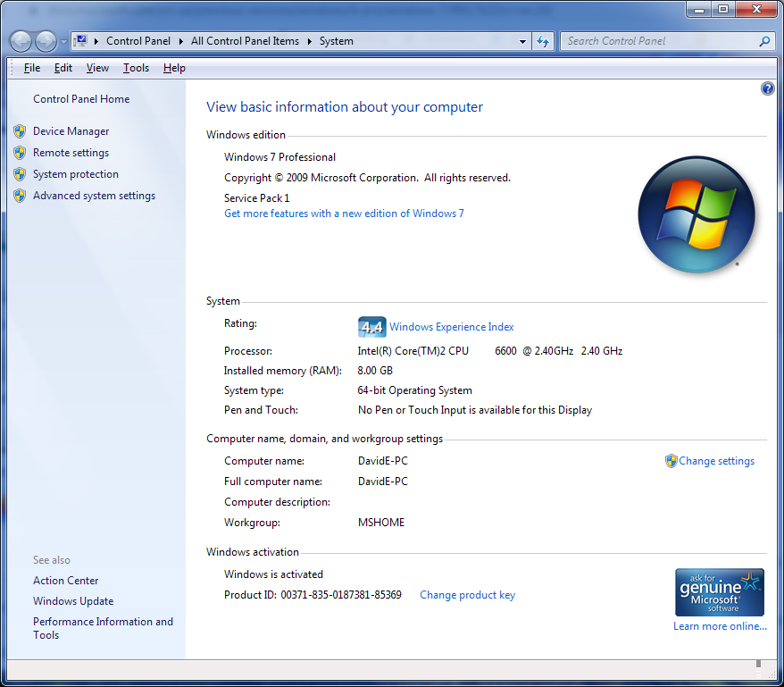This screenshot has width=784, height=687.
Task: Expand the All Control Panel Items breadcrumb arrow
Action: [310, 41]
